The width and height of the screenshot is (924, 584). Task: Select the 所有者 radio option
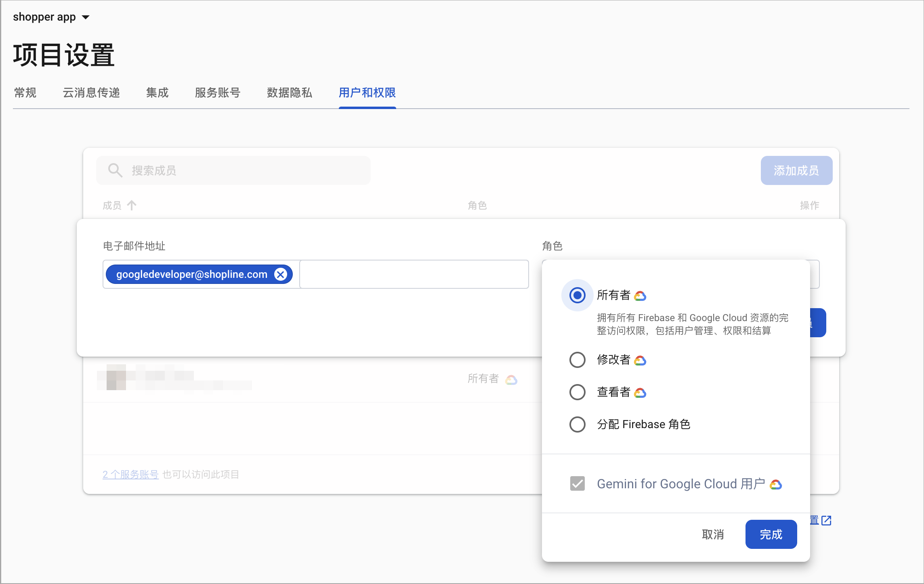point(577,295)
